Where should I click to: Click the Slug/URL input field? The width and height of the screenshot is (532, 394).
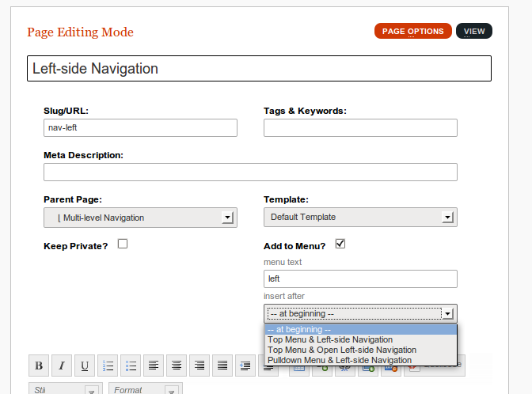(x=140, y=127)
